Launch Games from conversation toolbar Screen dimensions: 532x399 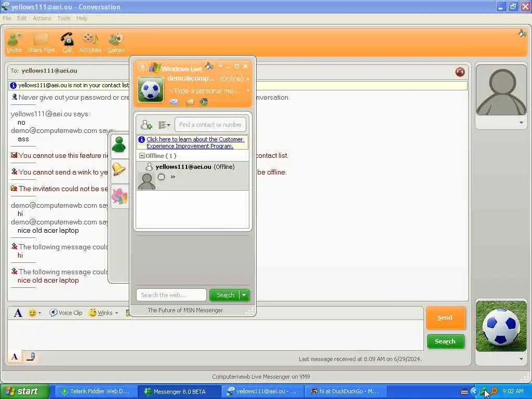[116, 43]
